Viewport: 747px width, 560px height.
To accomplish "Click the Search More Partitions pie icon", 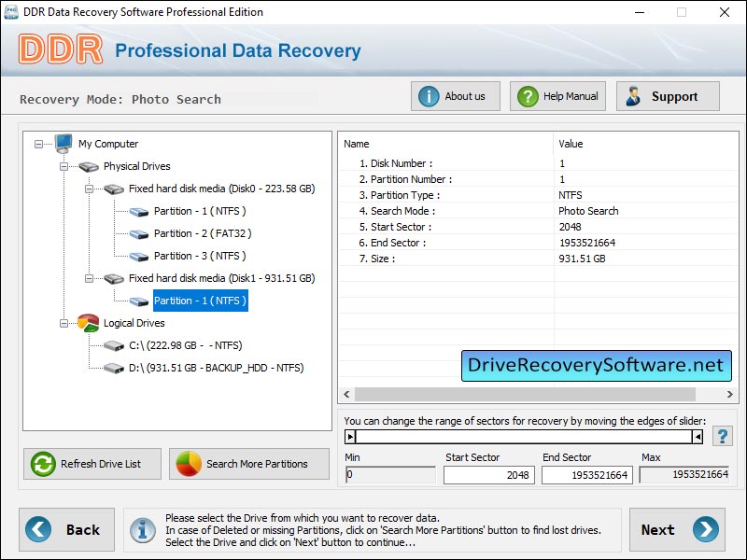I will tap(189, 464).
